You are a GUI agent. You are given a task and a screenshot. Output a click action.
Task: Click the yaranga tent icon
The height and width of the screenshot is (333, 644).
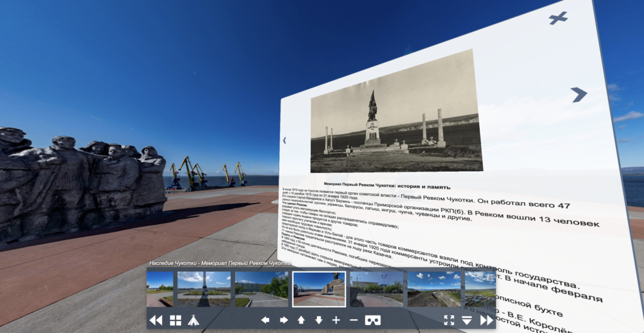pyautogui.click(x=194, y=320)
